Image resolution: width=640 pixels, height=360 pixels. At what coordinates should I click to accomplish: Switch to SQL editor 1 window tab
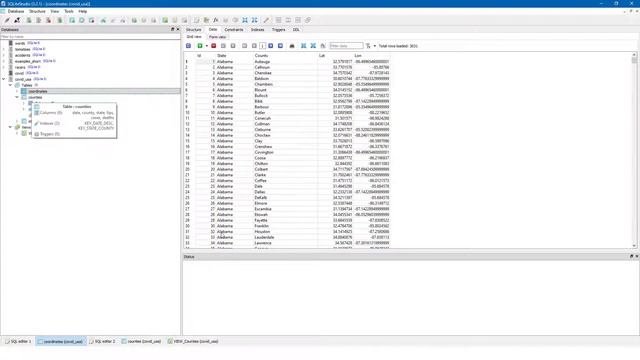pos(18,341)
